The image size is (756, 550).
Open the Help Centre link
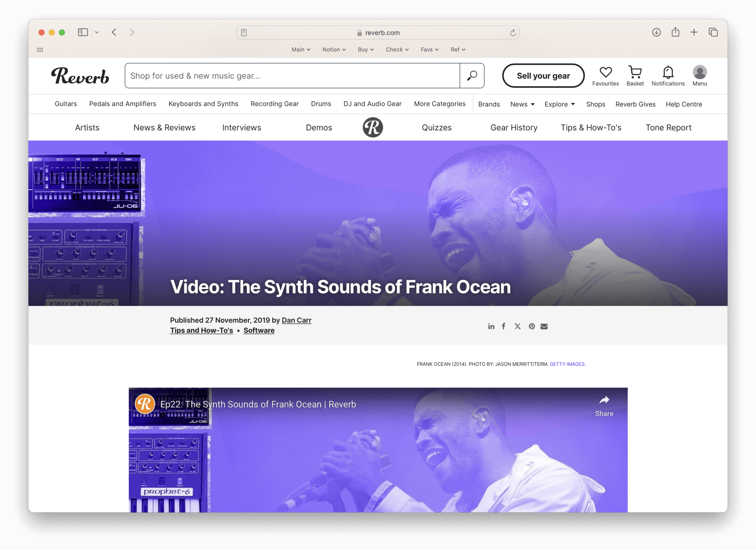coord(684,104)
